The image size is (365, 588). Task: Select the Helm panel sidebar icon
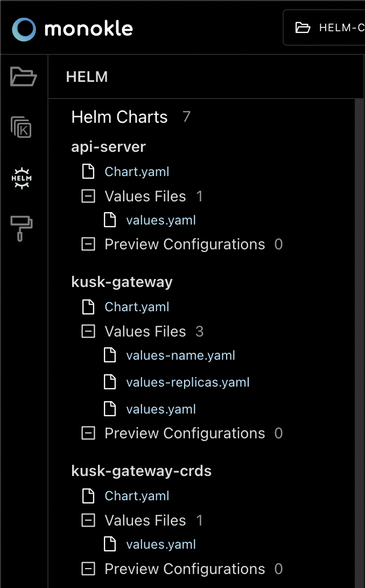tap(22, 178)
